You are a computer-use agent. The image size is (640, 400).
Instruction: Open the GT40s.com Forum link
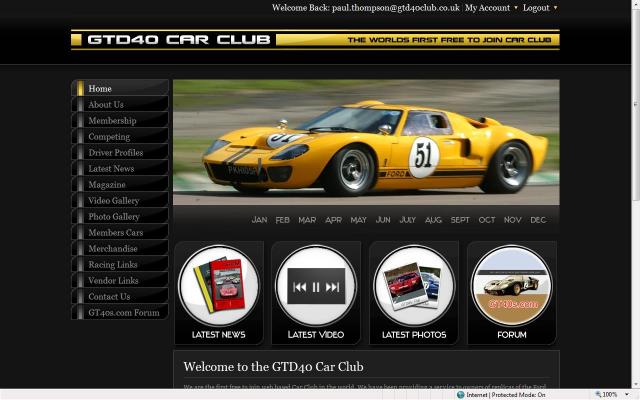click(120, 312)
